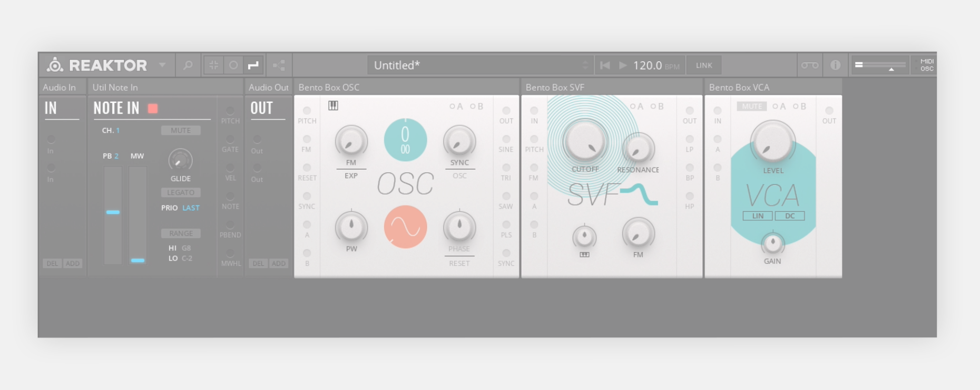This screenshot has width=980, height=390.
Task: Toggle the RANGE button in Note In
Action: point(181,233)
